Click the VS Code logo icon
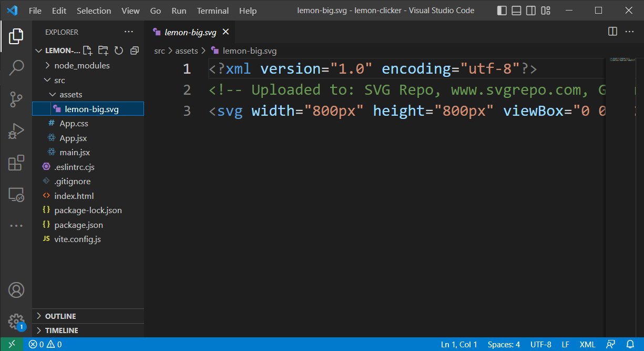Image resolution: width=644 pixels, height=351 pixels. [x=12, y=11]
